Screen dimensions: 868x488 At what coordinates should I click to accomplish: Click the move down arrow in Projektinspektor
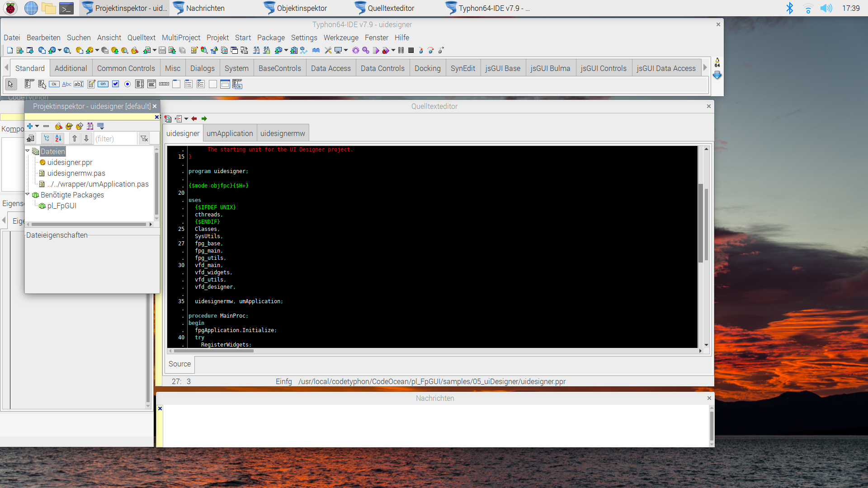(x=86, y=138)
